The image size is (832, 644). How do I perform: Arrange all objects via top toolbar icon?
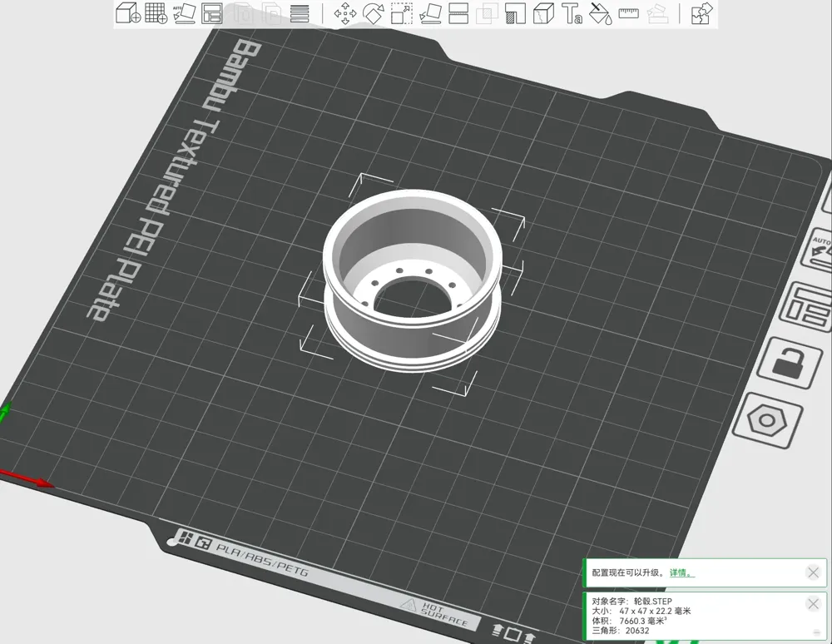tap(212, 13)
